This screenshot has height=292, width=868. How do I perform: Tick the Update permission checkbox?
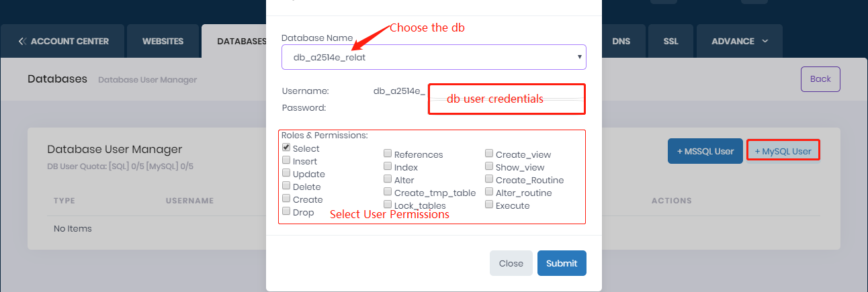[287, 174]
